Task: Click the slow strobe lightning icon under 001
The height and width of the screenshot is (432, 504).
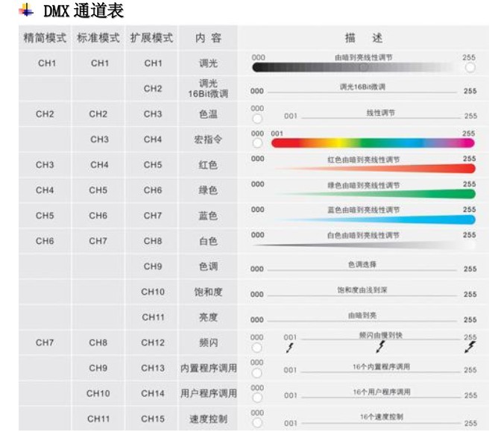Action: [x=290, y=348]
